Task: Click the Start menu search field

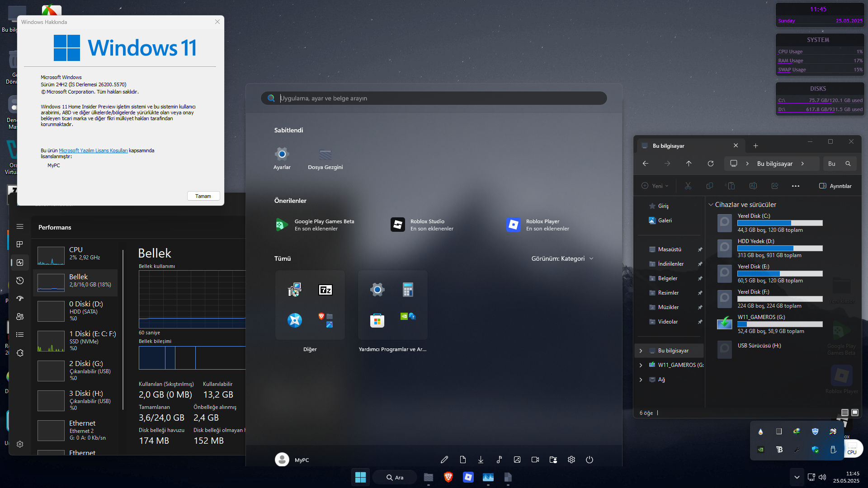Action: [434, 98]
